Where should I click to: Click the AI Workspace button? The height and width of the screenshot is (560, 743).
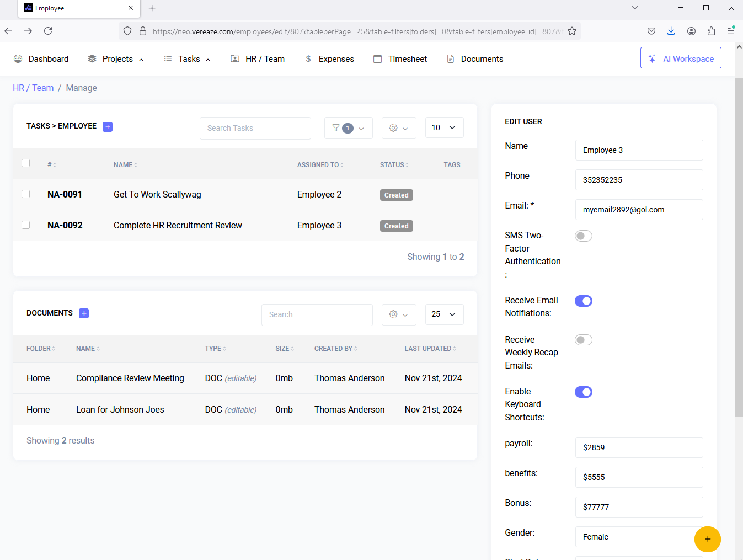click(x=681, y=57)
